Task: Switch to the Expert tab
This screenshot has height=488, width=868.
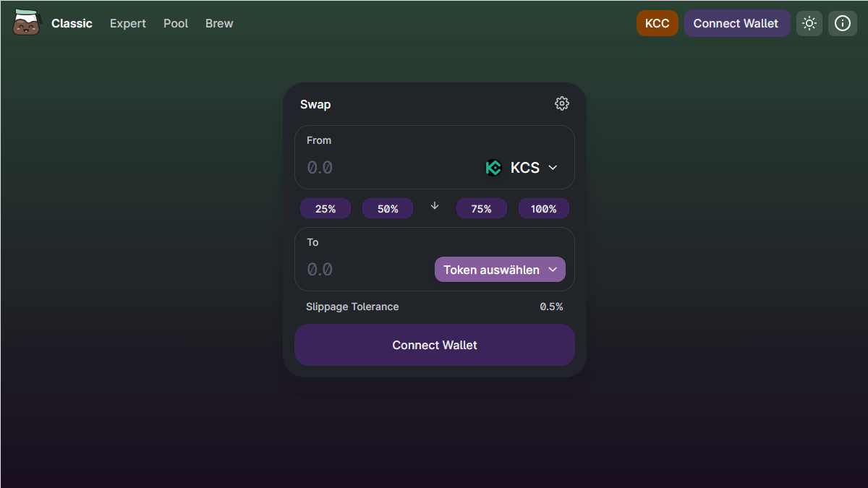Action: click(x=128, y=23)
